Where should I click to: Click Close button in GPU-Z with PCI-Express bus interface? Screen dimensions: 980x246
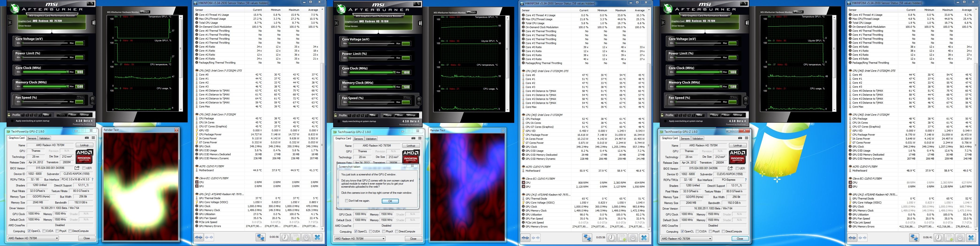point(740,238)
